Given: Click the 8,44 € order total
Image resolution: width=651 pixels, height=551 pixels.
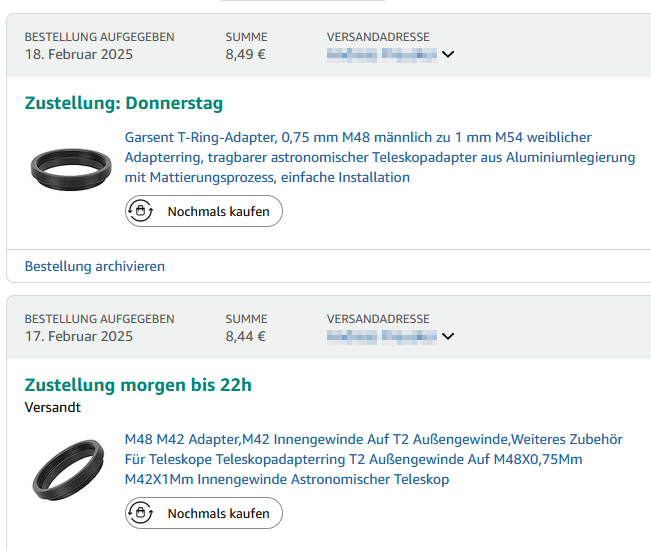Looking at the screenshot, I should tap(245, 336).
